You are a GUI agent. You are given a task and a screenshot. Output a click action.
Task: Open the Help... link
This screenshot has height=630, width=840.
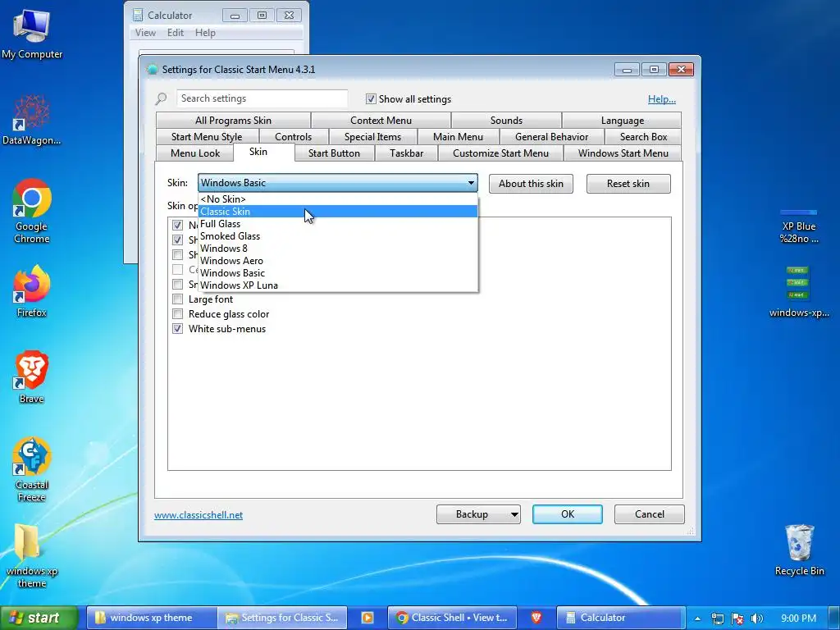[x=662, y=99]
